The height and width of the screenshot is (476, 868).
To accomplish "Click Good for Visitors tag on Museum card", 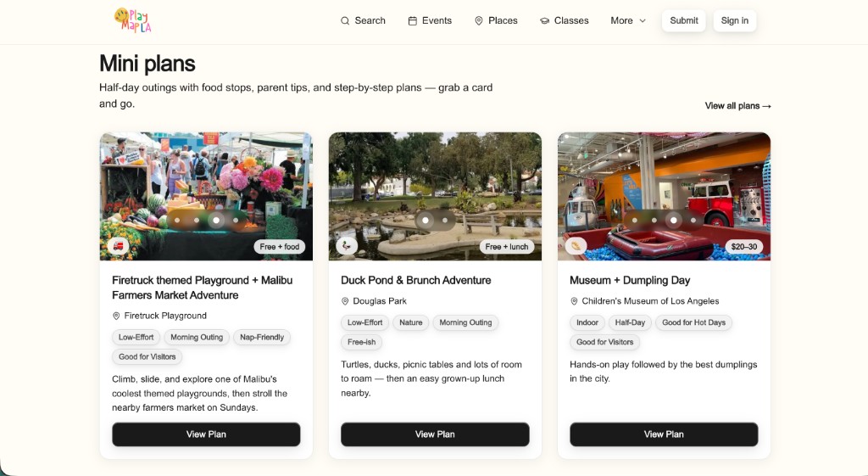I will click(x=605, y=342).
